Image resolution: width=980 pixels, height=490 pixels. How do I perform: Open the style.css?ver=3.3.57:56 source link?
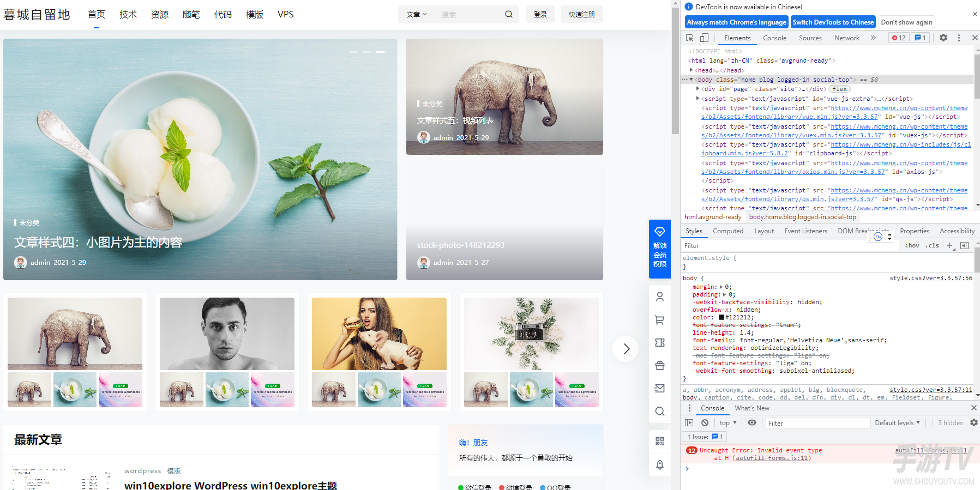[x=930, y=278]
